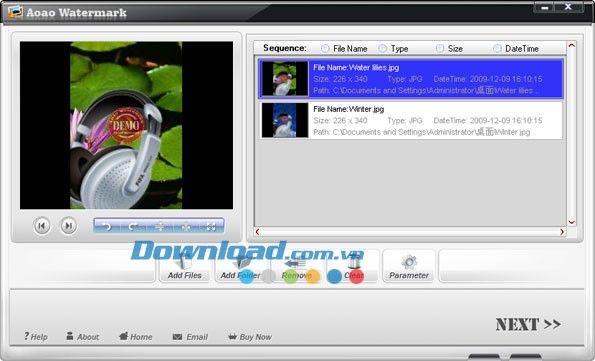595x361 pixels.
Task: Open the About dialog
Action: [83, 337]
